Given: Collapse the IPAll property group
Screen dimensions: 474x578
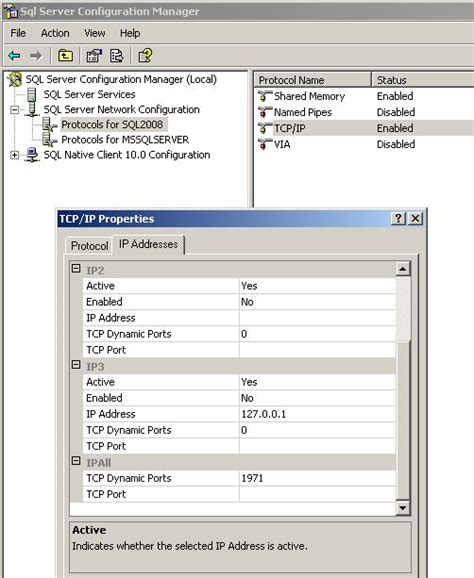Looking at the screenshot, I should 76,461.
